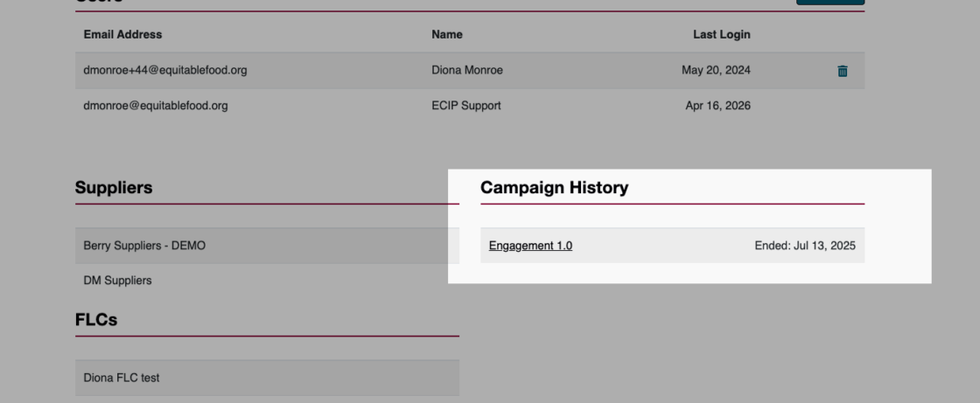The height and width of the screenshot is (403, 980).
Task: Click the dmonroe+44@equitablefood.org email address
Action: pyautogui.click(x=164, y=71)
